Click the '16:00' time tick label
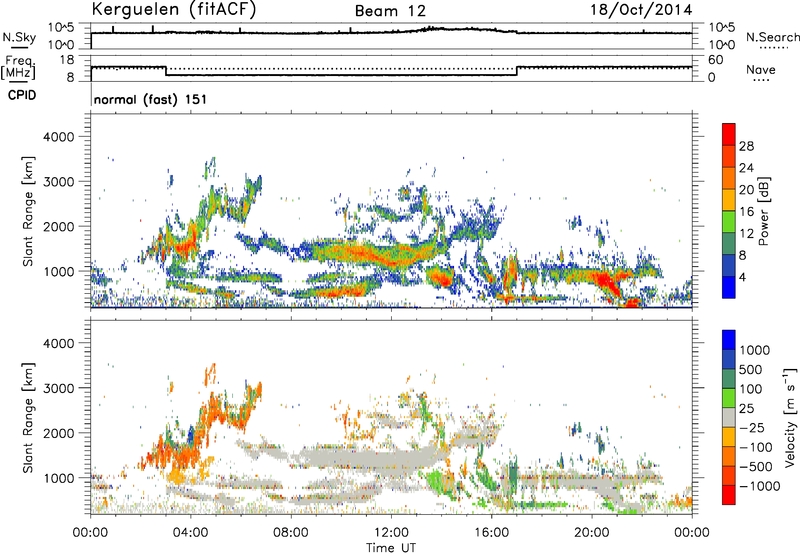The width and height of the screenshot is (800, 554). pos(491,533)
